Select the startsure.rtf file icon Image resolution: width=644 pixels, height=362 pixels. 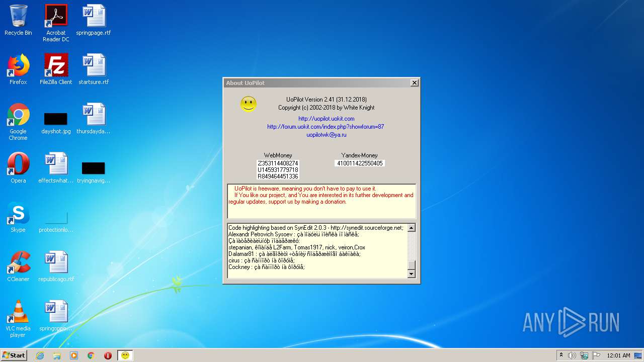click(94, 70)
